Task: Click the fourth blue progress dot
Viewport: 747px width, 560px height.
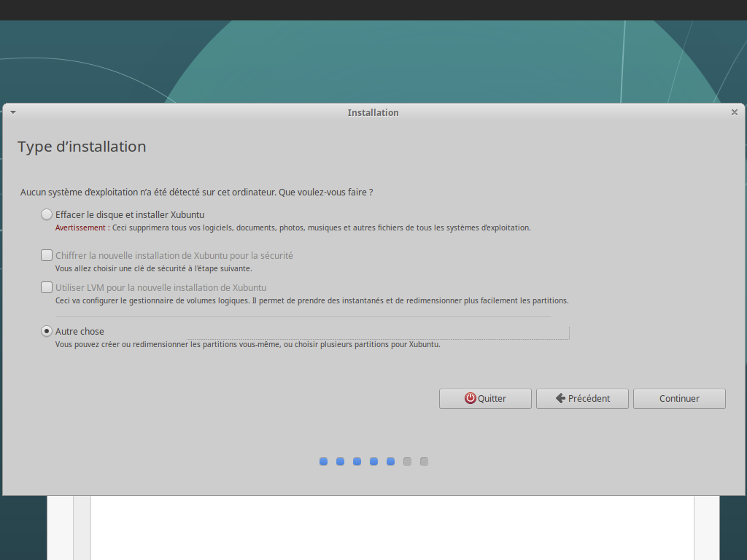Action: pos(373,462)
